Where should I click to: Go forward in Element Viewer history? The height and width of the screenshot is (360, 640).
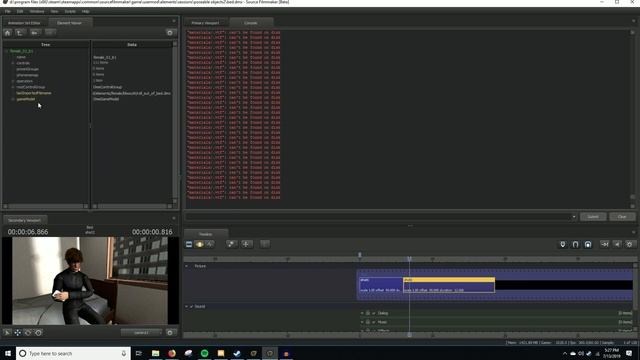[x=50, y=33]
